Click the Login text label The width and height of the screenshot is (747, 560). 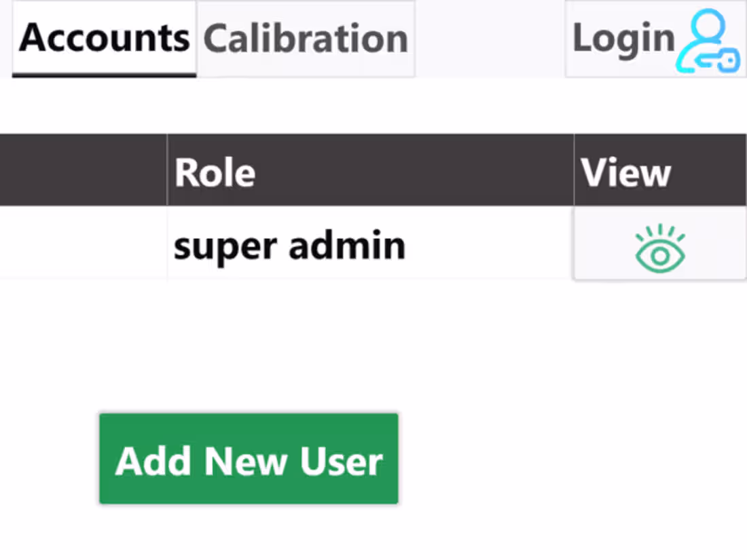coord(623,39)
